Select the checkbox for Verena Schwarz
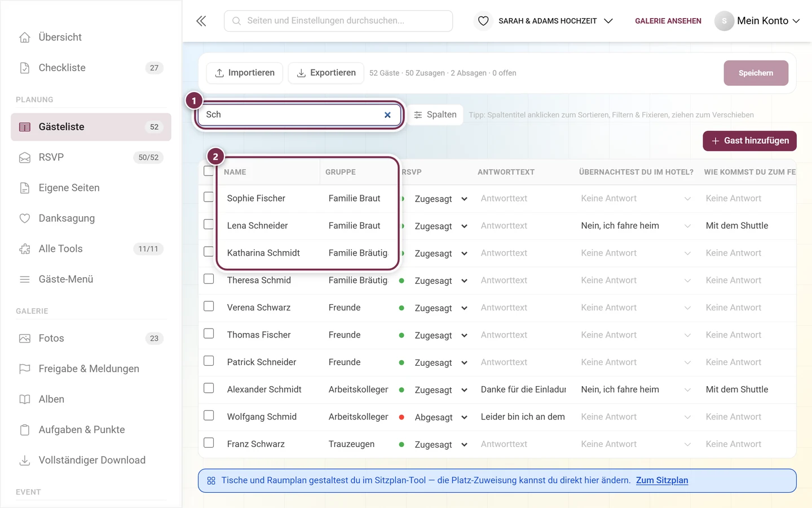This screenshot has width=812, height=508. [209, 306]
